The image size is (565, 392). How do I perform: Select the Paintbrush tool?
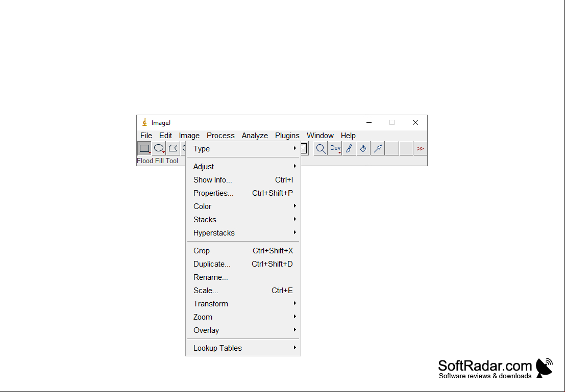point(349,148)
